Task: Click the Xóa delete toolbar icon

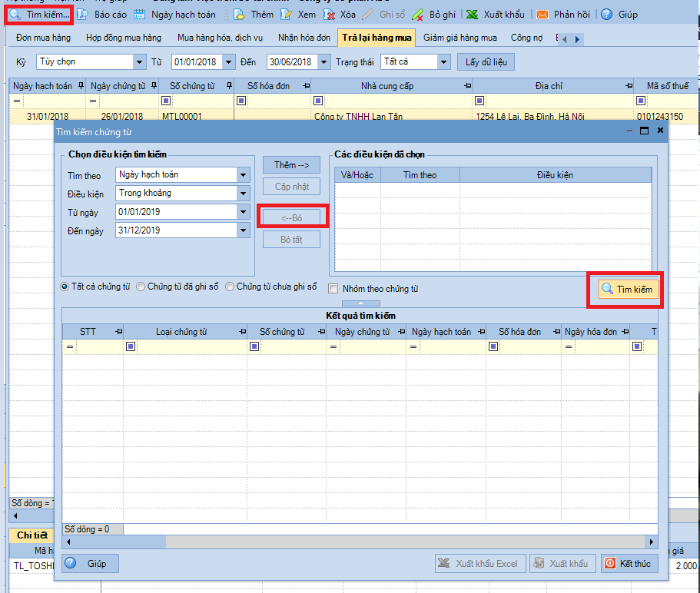Action: (x=329, y=15)
